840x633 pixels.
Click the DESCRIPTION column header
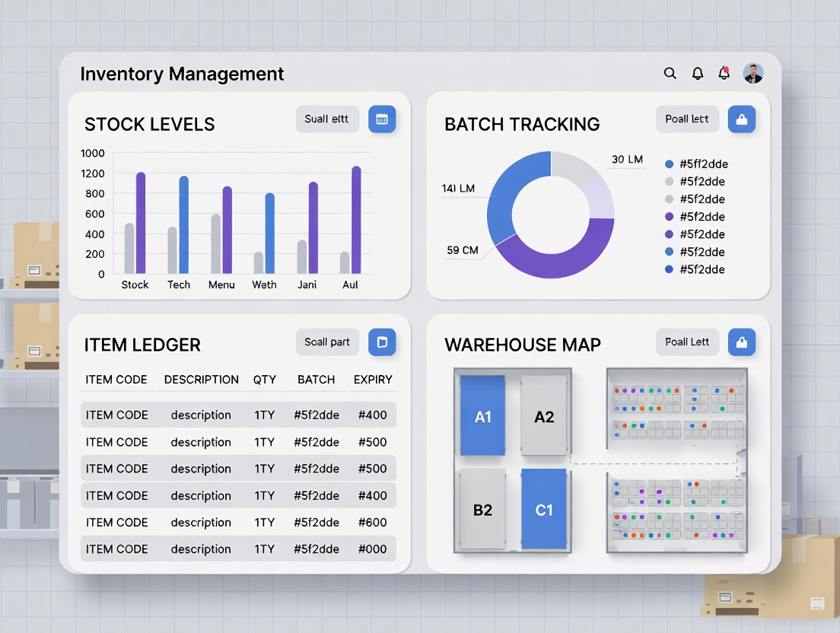tap(201, 380)
